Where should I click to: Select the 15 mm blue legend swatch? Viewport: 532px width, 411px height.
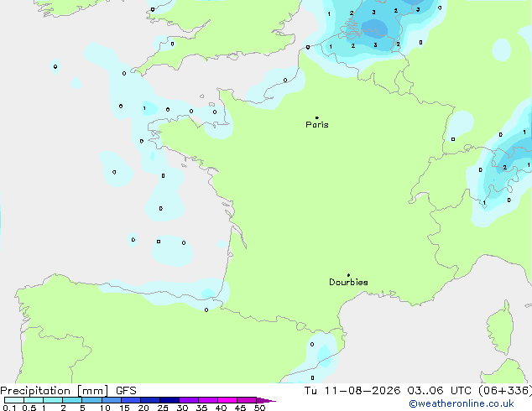131,400
